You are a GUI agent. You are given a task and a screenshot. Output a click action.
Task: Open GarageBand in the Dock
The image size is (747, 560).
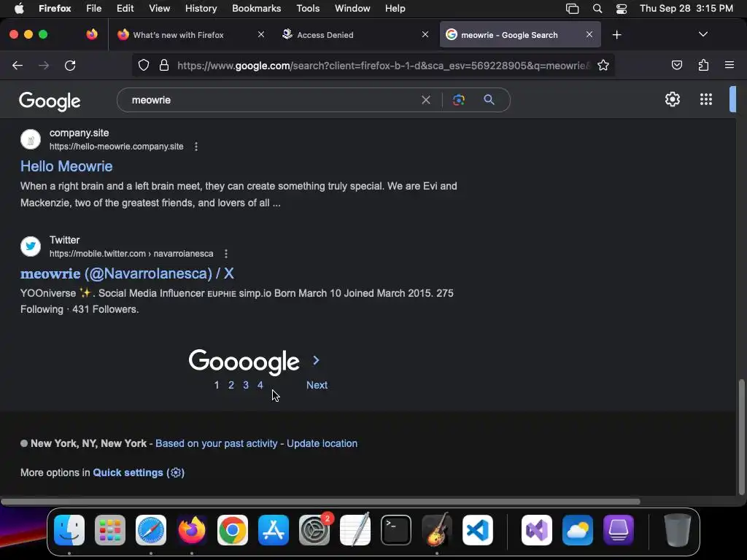(x=437, y=530)
